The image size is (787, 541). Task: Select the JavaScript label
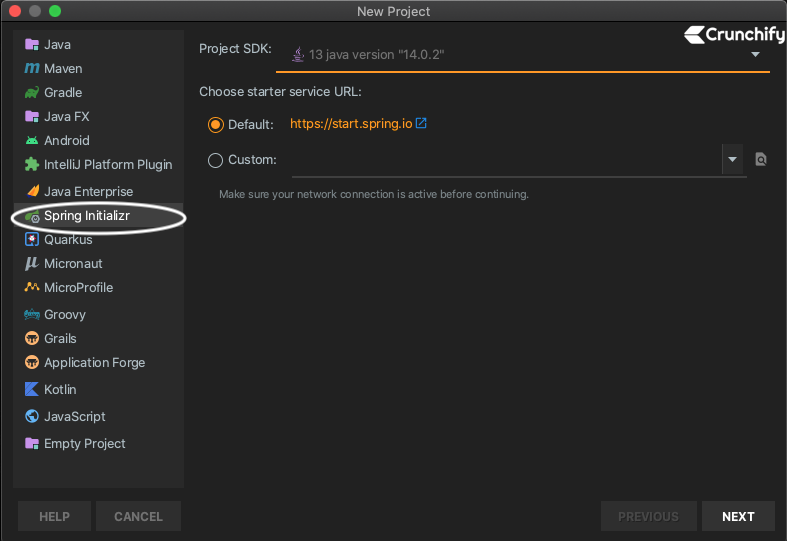point(75,417)
